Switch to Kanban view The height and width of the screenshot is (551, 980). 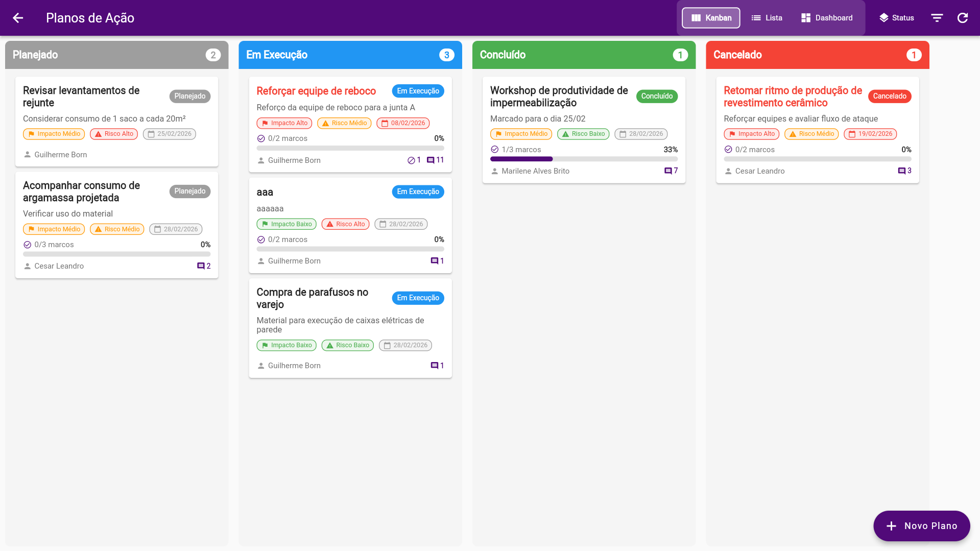711,18
